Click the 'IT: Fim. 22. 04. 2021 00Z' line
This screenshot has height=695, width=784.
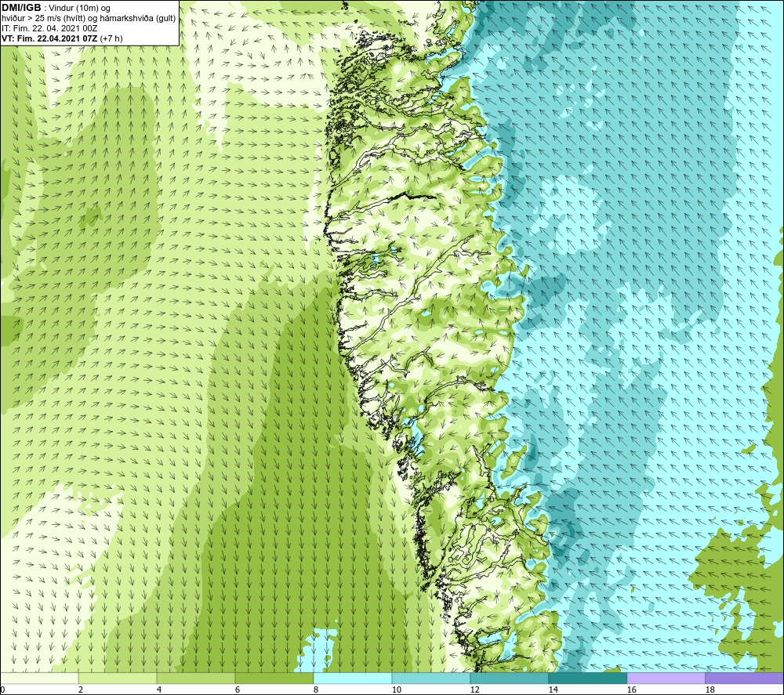[x=49, y=28]
